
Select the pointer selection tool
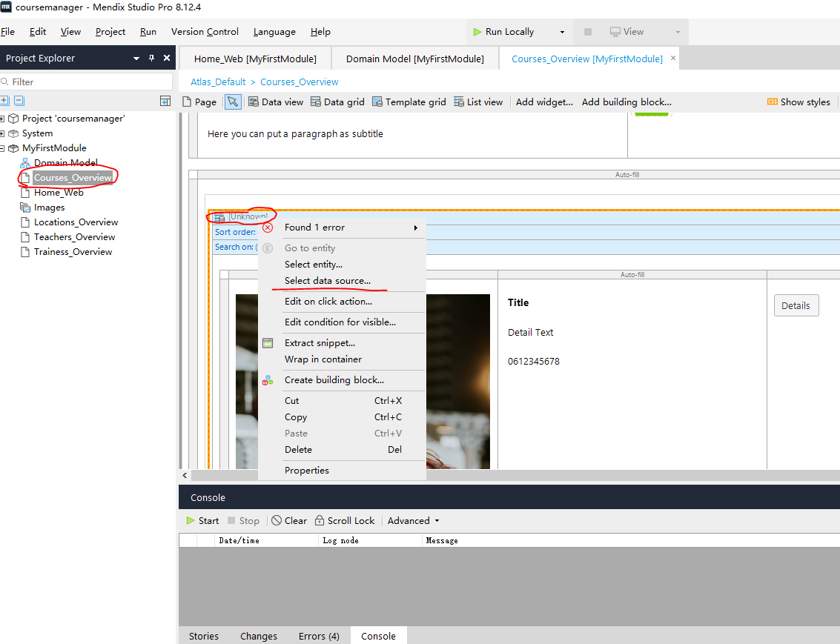[233, 102]
